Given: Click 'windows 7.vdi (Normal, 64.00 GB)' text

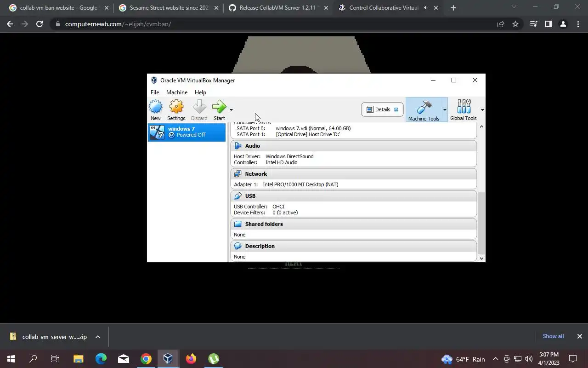Looking at the screenshot, I should pyautogui.click(x=313, y=128).
